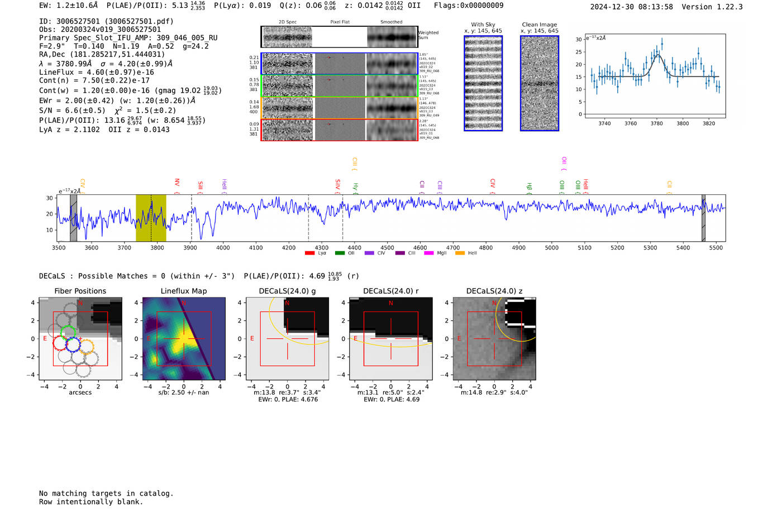Click the green dashed fiber circle

coord(68,333)
